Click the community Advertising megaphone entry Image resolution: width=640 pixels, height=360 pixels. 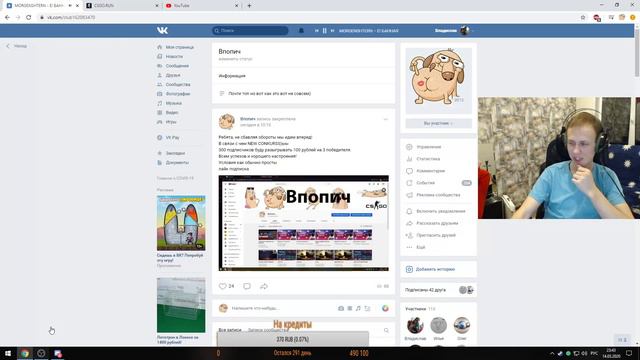438,195
